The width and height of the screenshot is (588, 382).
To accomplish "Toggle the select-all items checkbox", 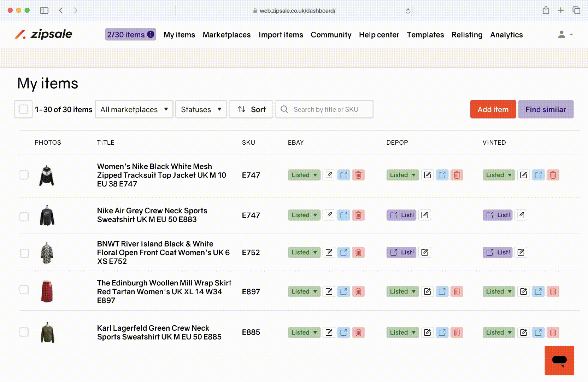I will (x=23, y=109).
